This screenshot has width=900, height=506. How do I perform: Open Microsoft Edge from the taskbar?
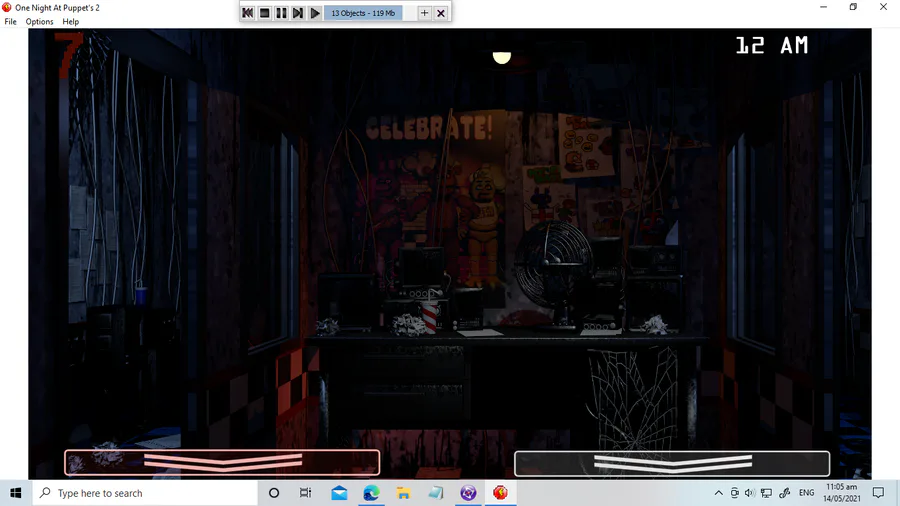click(371, 493)
